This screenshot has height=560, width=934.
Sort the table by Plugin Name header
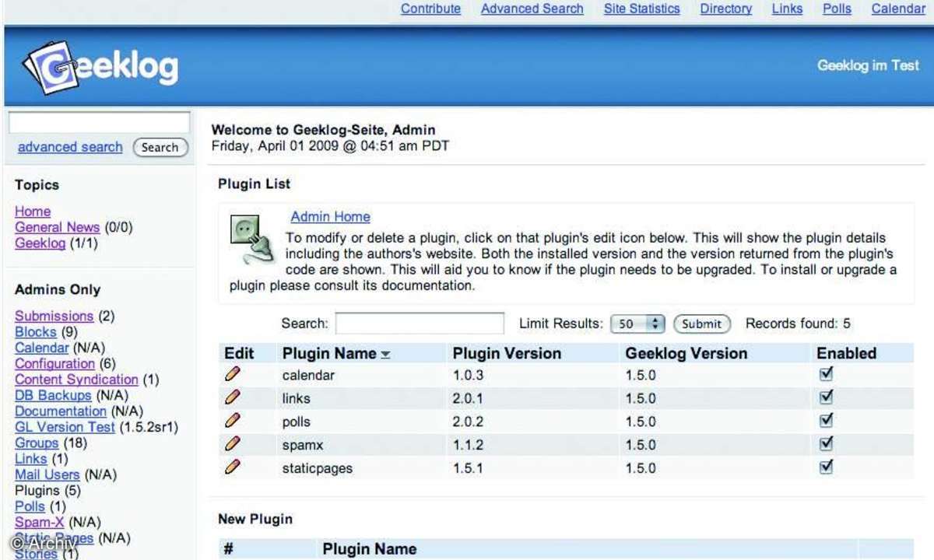[x=329, y=353]
